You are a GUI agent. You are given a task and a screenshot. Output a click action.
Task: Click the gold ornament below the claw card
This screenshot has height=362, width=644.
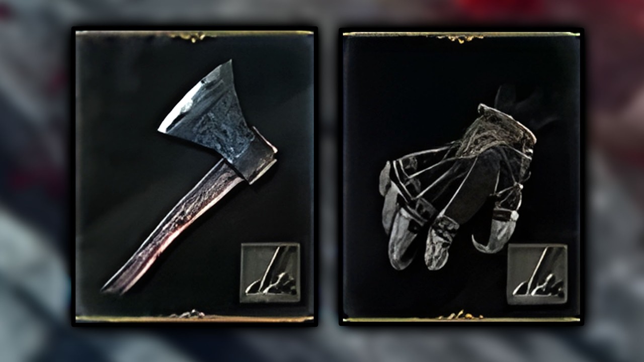point(460,315)
